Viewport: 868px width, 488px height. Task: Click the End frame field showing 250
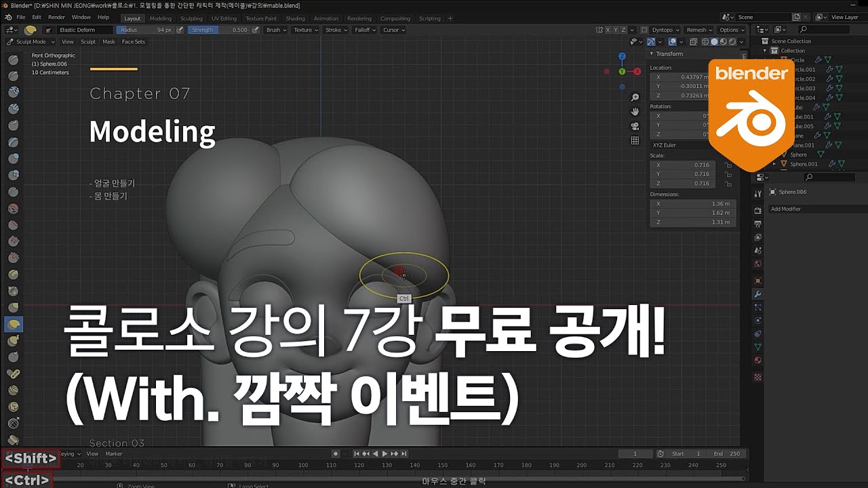coord(726,453)
